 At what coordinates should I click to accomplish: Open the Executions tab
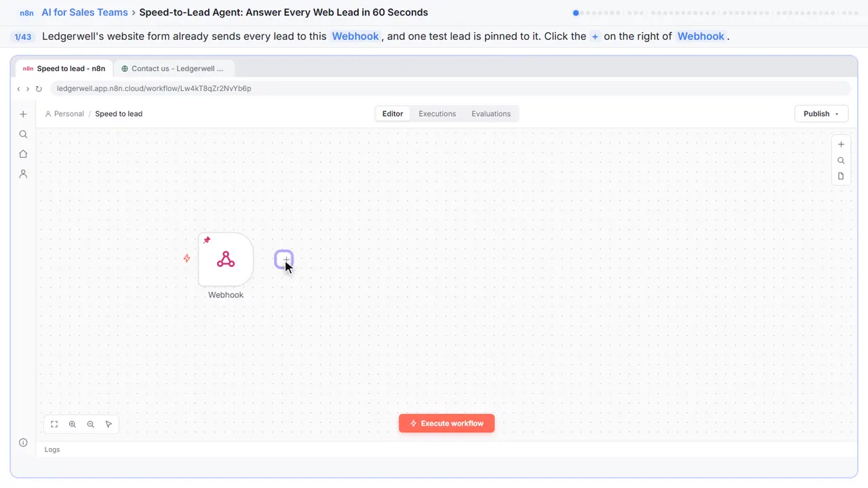pyautogui.click(x=437, y=114)
